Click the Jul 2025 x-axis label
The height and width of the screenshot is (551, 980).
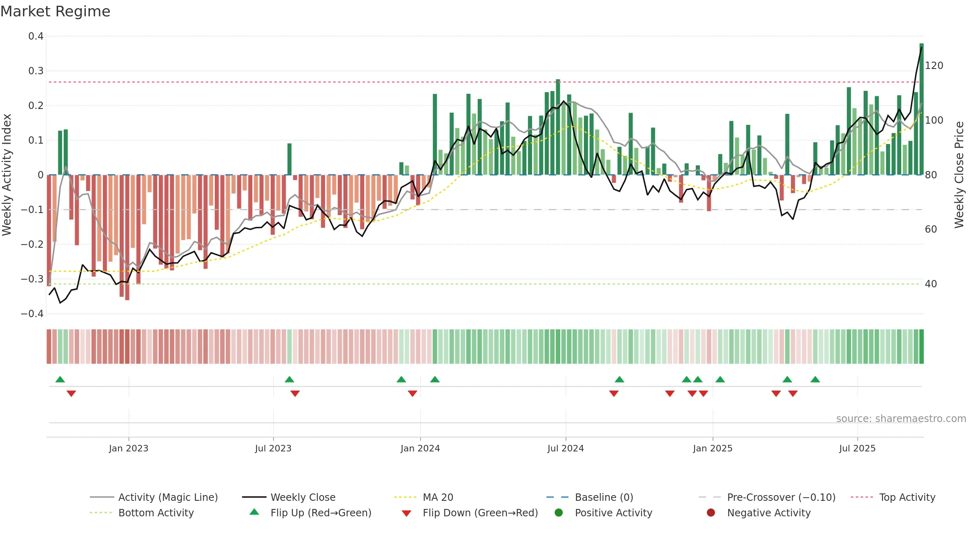click(857, 448)
